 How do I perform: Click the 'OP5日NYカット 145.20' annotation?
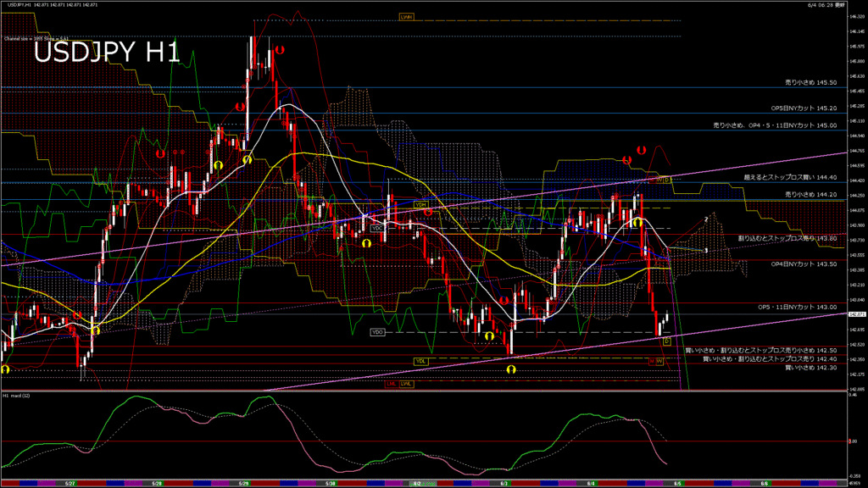click(x=804, y=108)
